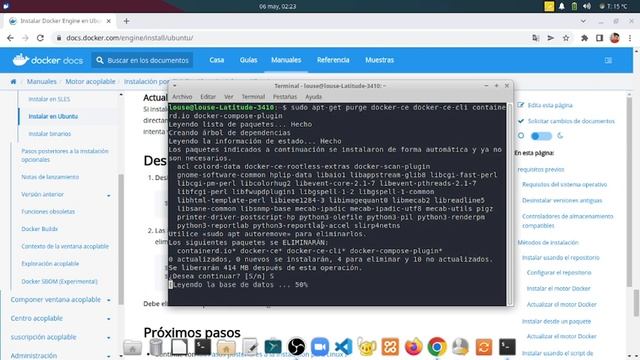Toggle right sidebar icon in header
The height and width of the screenshot is (360, 640).
point(608,60)
